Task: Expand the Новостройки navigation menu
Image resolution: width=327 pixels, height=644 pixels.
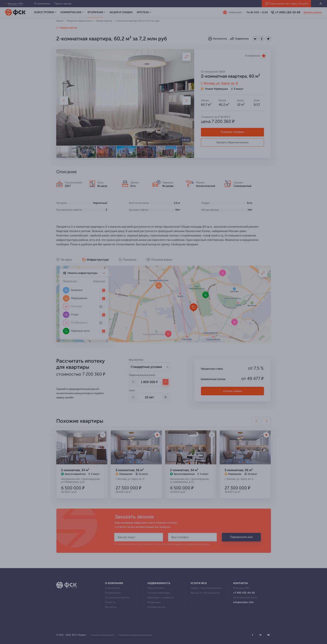Action: 45,12
